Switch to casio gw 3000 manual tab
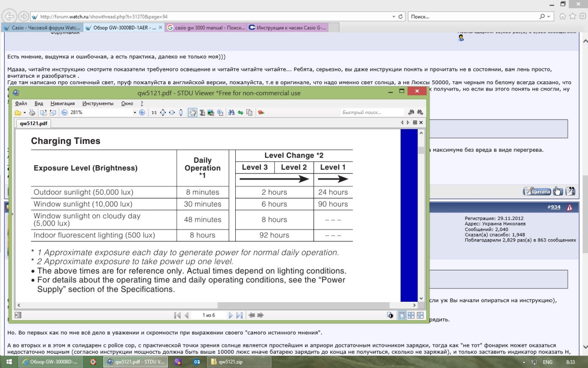The height and width of the screenshot is (368, 588). coord(206,28)
